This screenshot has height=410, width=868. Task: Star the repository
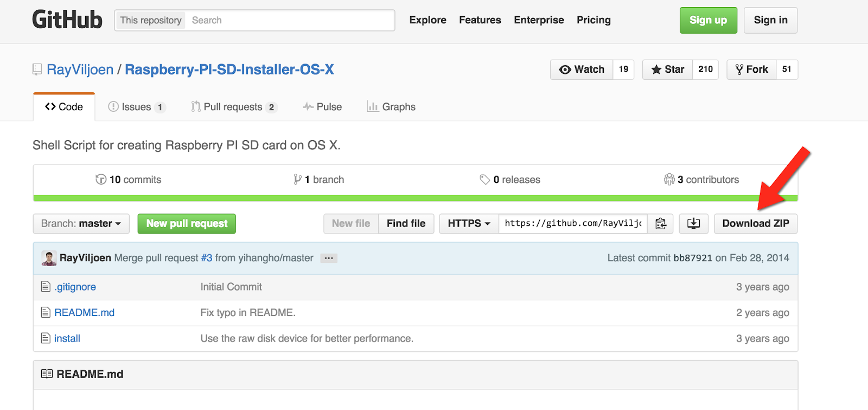pos(668,70)
